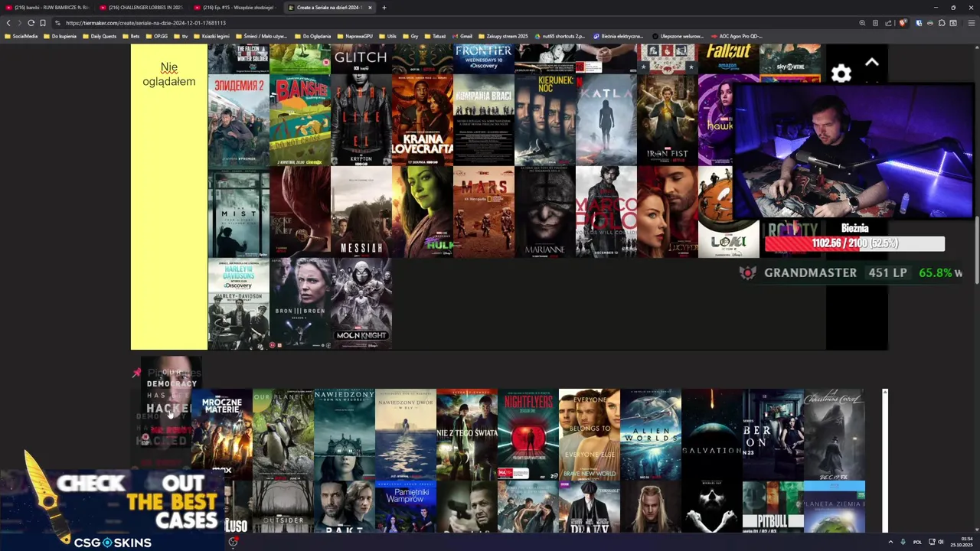
Task: Select the Marianne poster
Action: pyautogui.click(x=544, y=212)
